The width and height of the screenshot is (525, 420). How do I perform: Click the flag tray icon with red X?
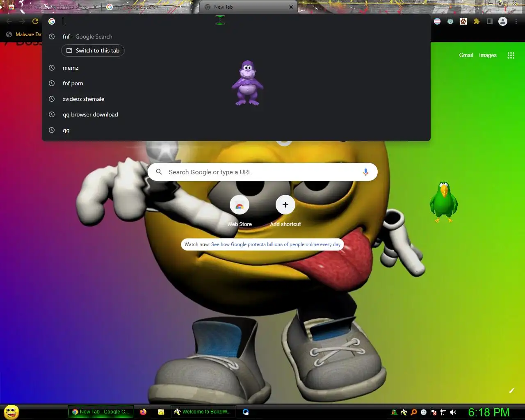pos(434,412)
